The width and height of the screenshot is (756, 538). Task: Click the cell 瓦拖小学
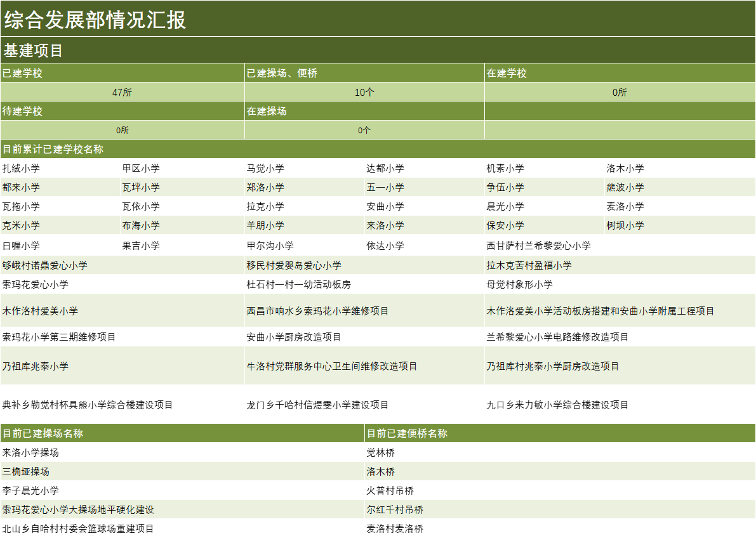coord(60,206)
